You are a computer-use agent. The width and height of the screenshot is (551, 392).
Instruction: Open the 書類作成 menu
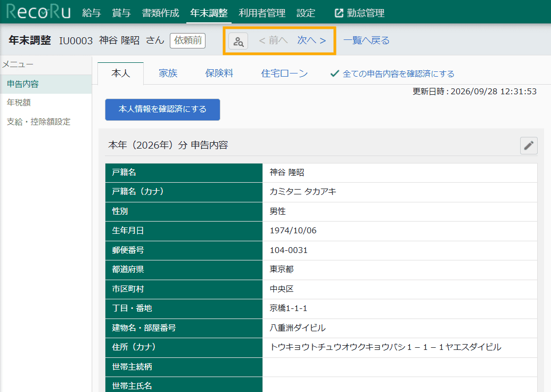[161, 13]
